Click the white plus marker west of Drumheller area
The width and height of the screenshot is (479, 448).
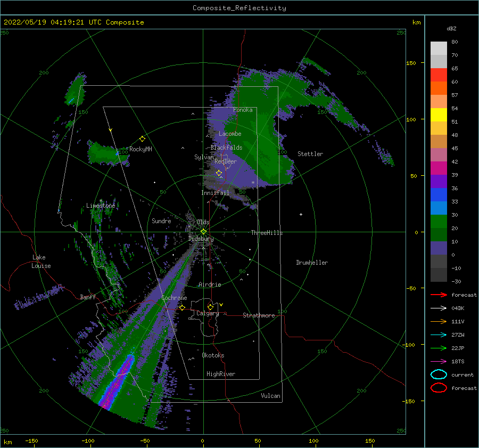pos(301,214)
